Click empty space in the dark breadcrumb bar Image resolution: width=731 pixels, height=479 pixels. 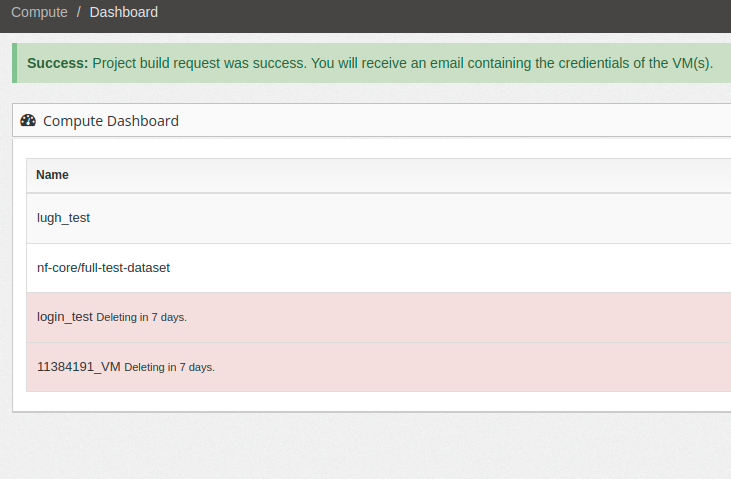[443, 14]
